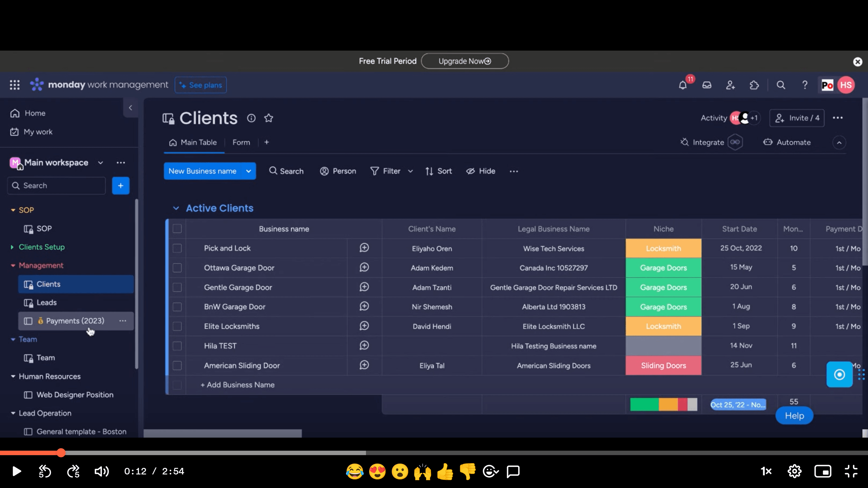The height and width of the screenshot is (488, 868).
Task: Open conversation for American Sliding Door
Action: tap(364, 365)
